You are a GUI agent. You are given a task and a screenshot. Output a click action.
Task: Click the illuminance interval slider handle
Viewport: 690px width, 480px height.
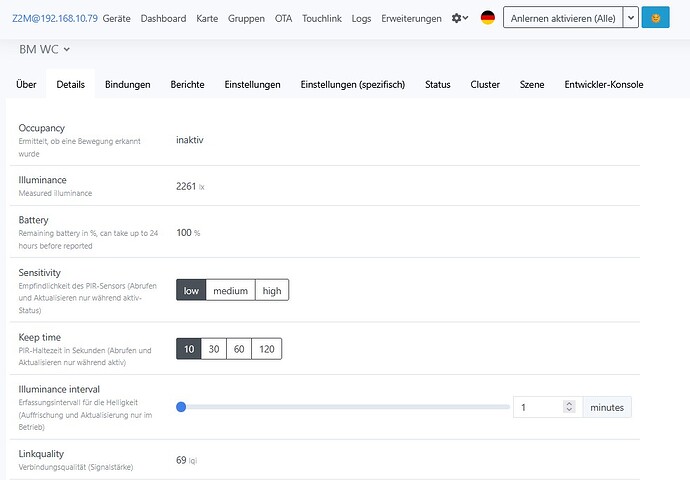[181, 407]
